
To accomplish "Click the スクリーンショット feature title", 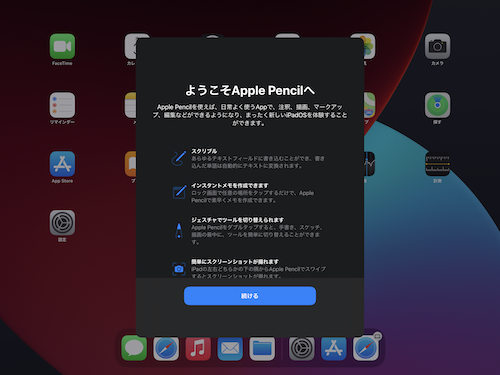I will coord(235,261).
